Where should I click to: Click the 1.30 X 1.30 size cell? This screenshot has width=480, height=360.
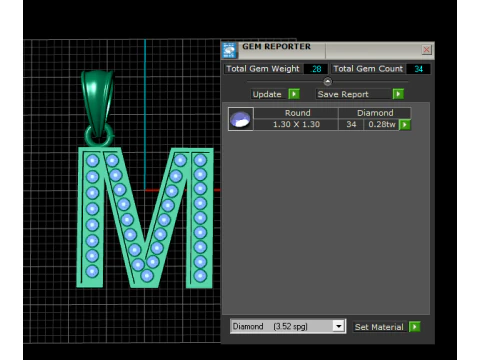pos(296,124)
